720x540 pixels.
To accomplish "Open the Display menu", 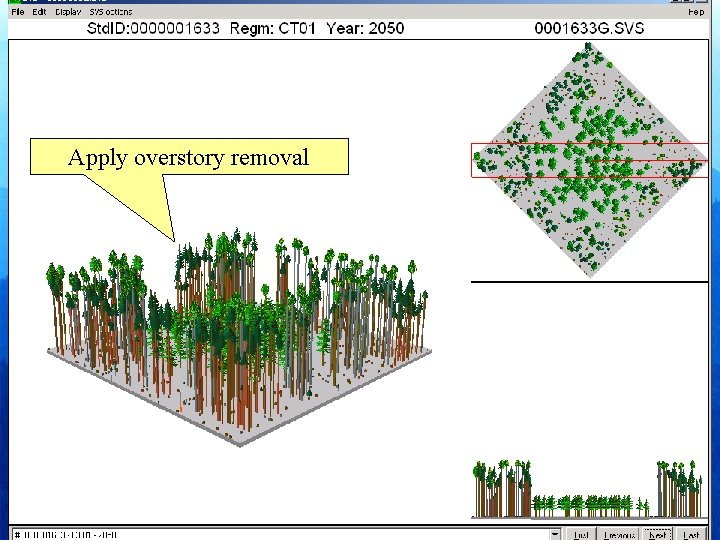I will point(68,12).
